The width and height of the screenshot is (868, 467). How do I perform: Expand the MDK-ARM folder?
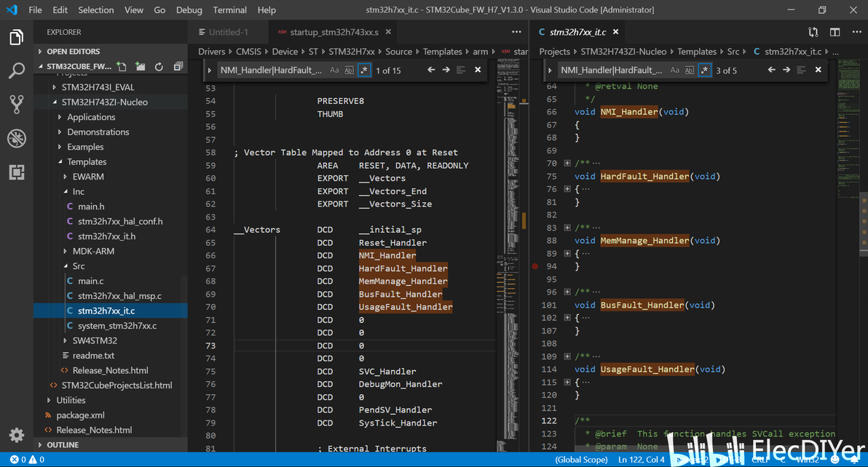pyautogui.click(x=93, y=251)
